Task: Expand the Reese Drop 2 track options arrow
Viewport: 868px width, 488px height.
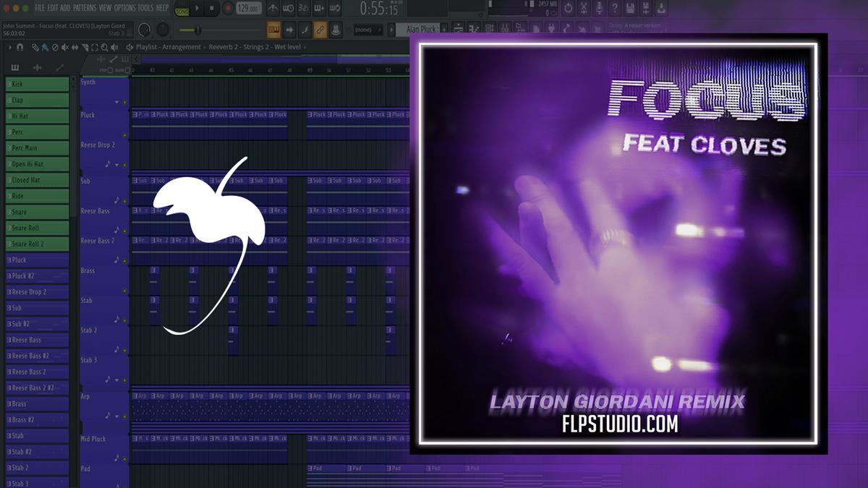Action: tap(116, 165)
